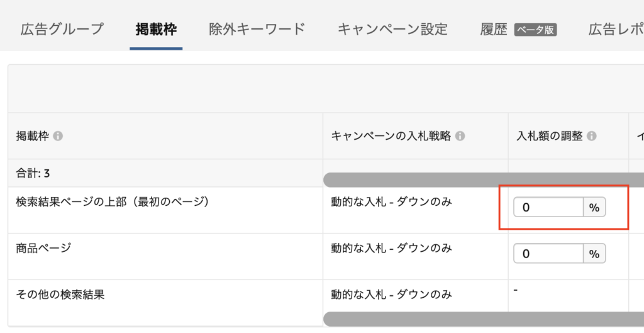This screenshot has height=333, width=644.
Task: Click the bottom horizontal gray scrollbar
Action: click(484, 319)
